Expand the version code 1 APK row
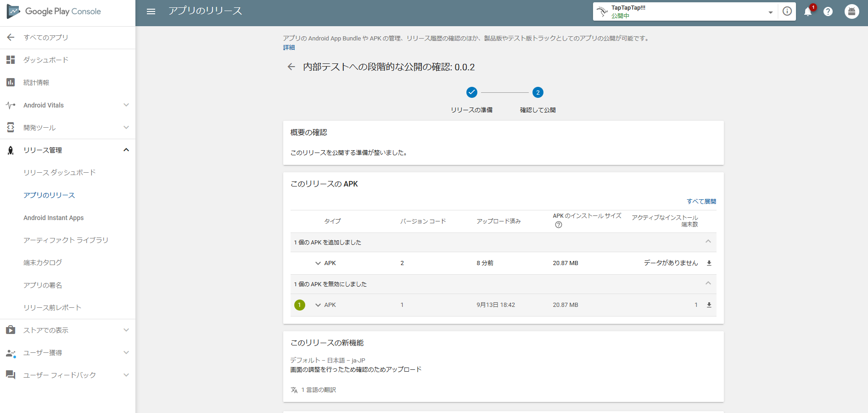This screenshot has width=868, height=413. click(318, 305)
